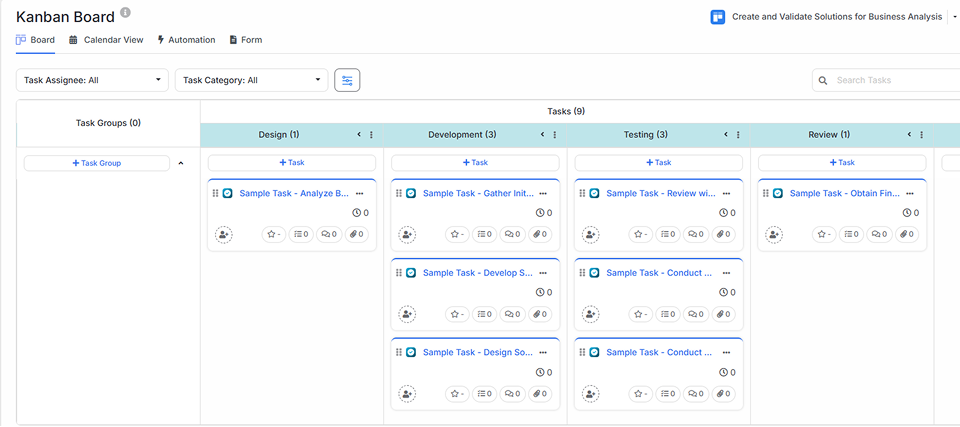Open the Task Category dropdown
This screenshot has height=427, width=960.
coord(251,80)
